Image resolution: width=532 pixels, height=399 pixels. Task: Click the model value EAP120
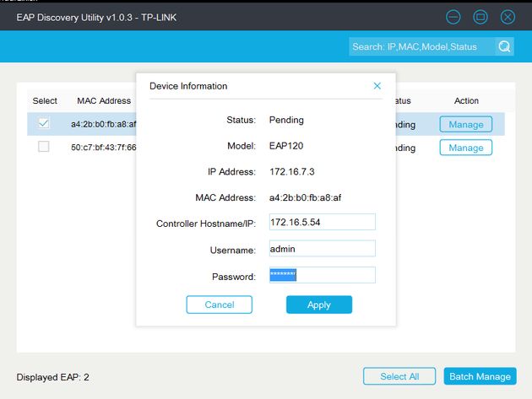pos(286,146)
